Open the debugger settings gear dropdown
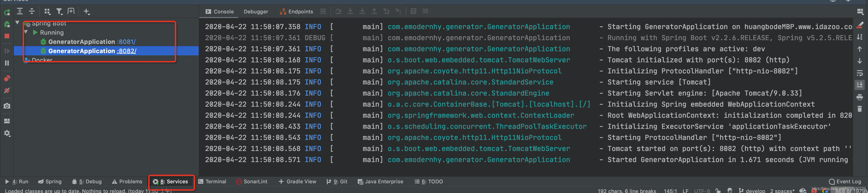The width and height of the screenshot is (868, 193). pos(7,133)
